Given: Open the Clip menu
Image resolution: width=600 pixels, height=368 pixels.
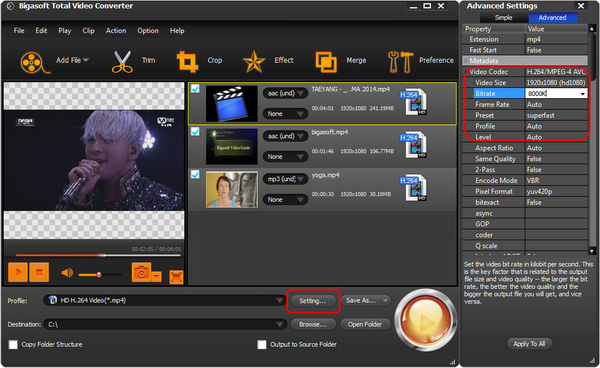Looking at the screenshot, I should pyautogui.click(x=88, y=31).
